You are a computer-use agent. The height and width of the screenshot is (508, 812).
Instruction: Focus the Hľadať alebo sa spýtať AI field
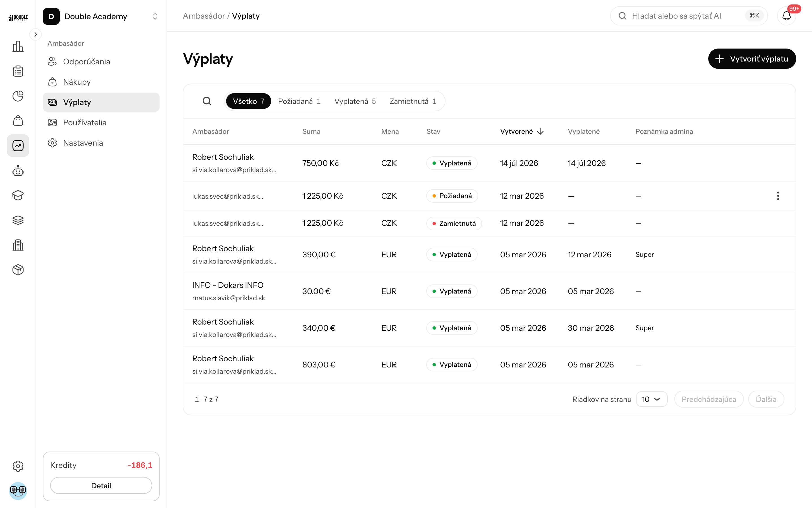coord(689,16)
